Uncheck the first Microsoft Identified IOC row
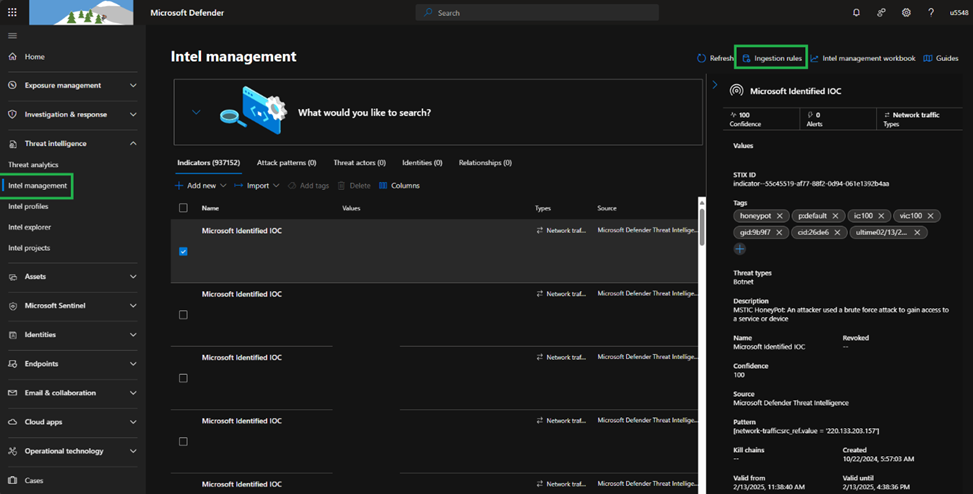This screenshot has height=494, width=973. pyautogui.click(x=183, y=251)
